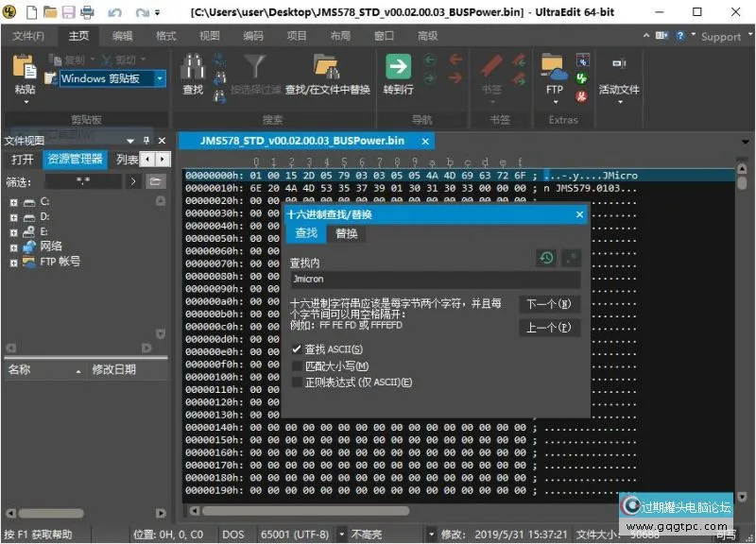Open the Windows clipboard dropdown
This screenshot has height=544, width=756.
point(160,79)
